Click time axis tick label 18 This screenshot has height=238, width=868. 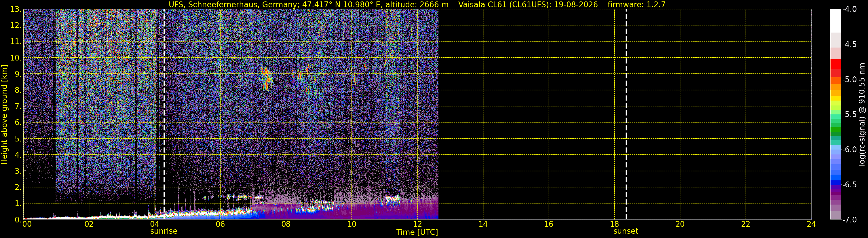[x=614, y=224]
